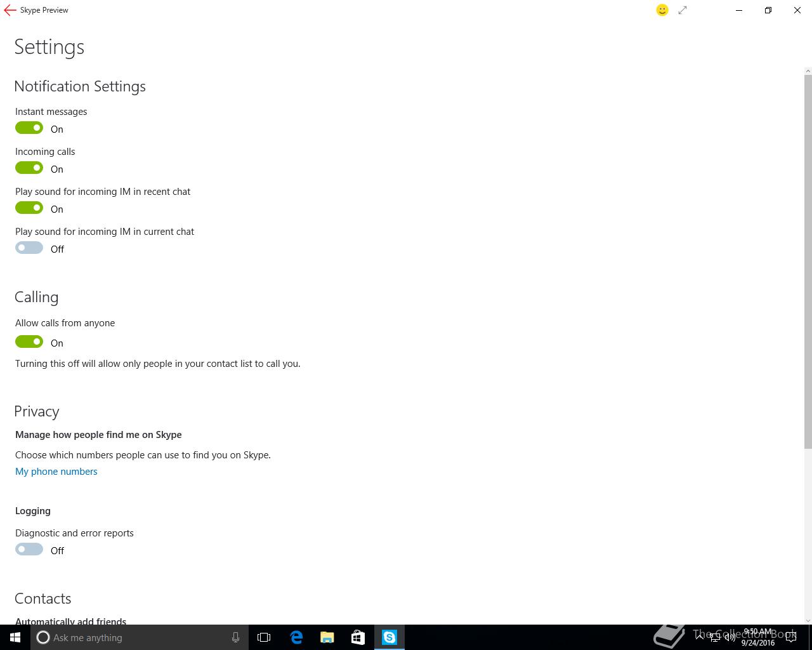Click the Calling section heading
The height and width of the screenshot is (650, 812).
(x=36, y=297)
